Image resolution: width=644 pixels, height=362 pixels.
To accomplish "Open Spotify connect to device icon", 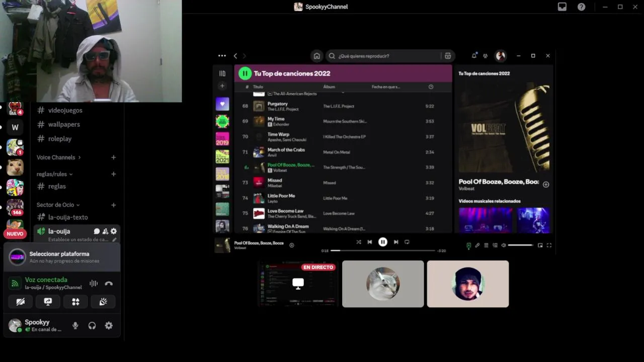I will coord(495,245).
